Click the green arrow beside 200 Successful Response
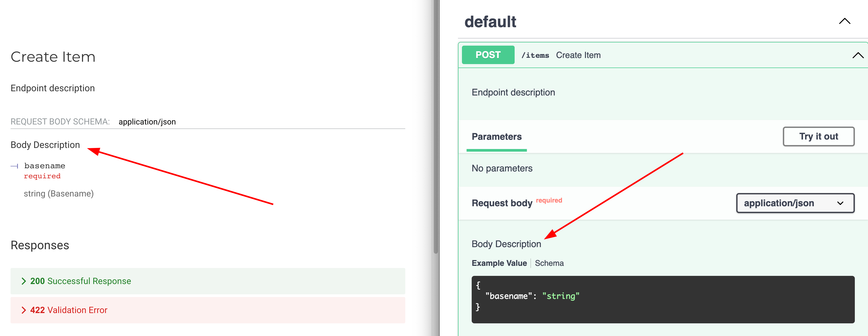868x336 pixels. [24, 281]
